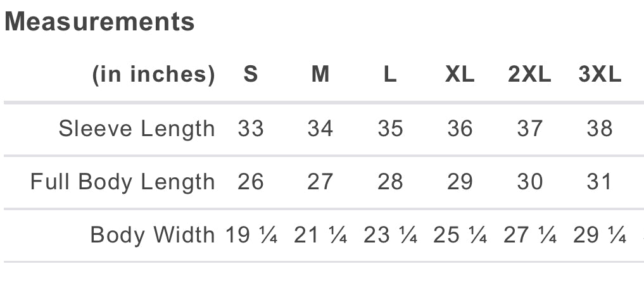The width and height of the screenshot is (644, 283).
Task: Click sleeve length value 38 for 3XL
Action: 600,129
